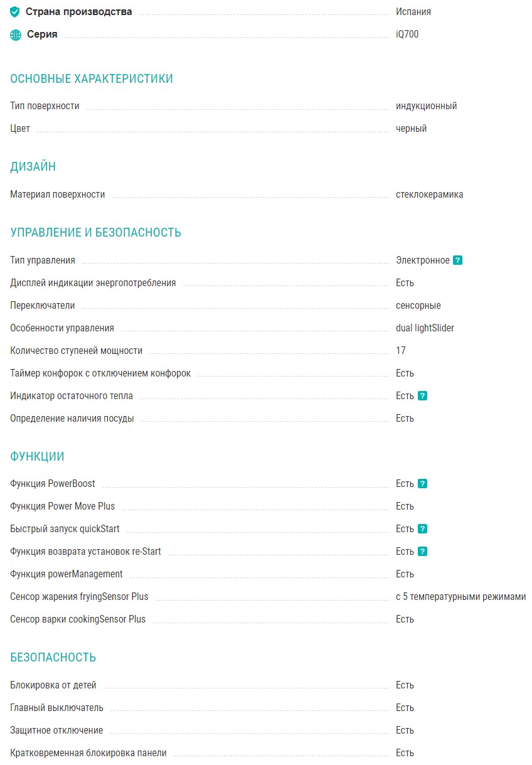Click the Страна производства label

tap(78, 12)
